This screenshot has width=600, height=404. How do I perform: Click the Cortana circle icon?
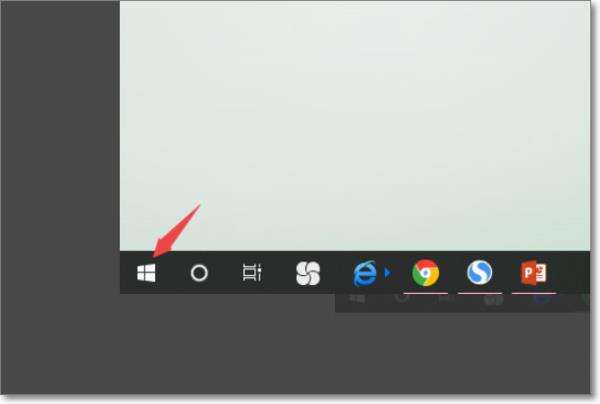coord(199,273)
